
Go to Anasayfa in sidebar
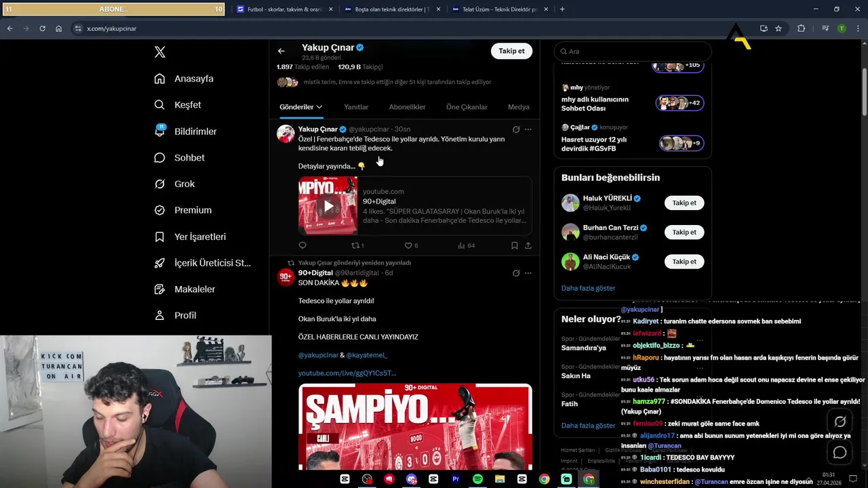pyautogui.click(x=184, y=79)
